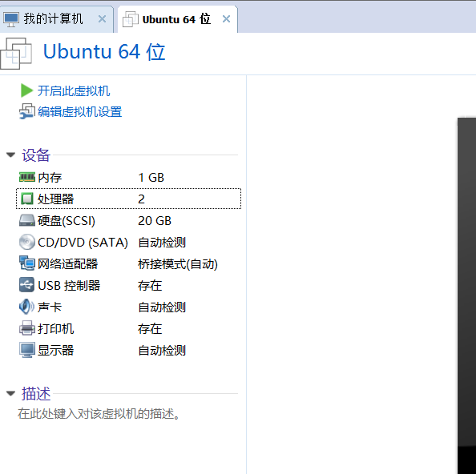This screenshot has width=476, height=474.
Task: Close the 我的计算机 tab
Action: point(103,19)
